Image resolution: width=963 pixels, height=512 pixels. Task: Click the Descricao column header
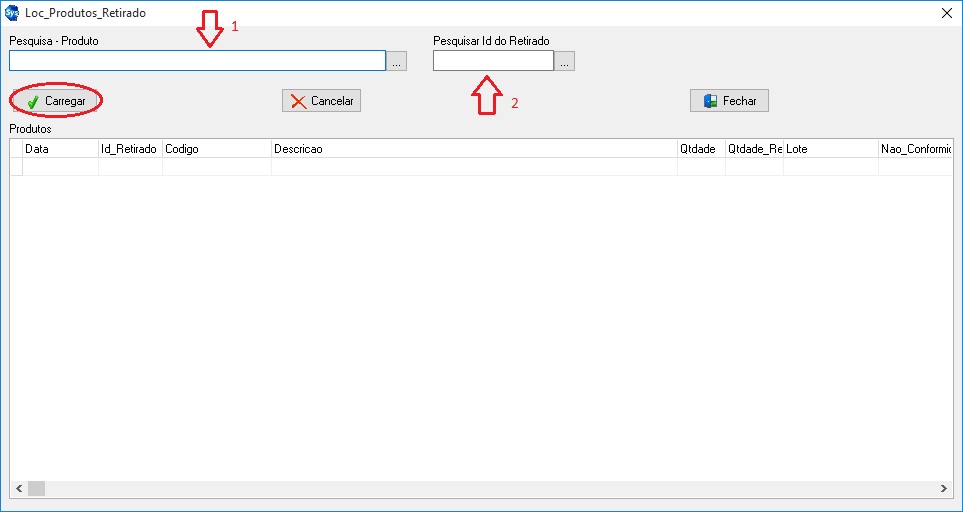474,149
